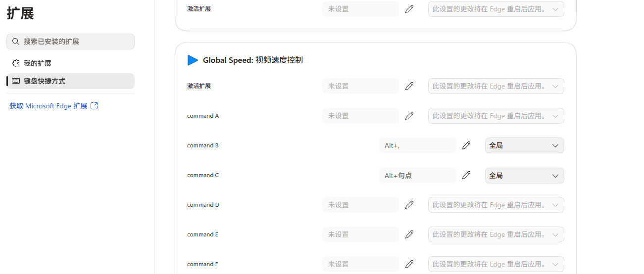Open 获取 Microsoft Edge 扩展 link
The height and width of the screenshot is (274, 644).
[x=53, y=106]
